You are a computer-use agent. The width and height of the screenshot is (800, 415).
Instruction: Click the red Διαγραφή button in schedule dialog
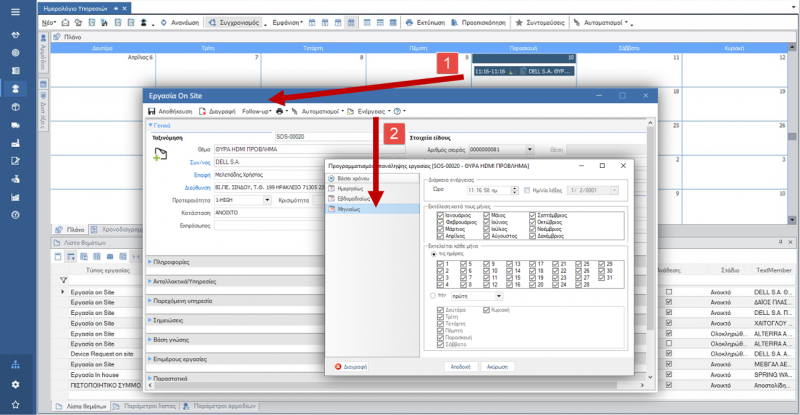point(351,367)
